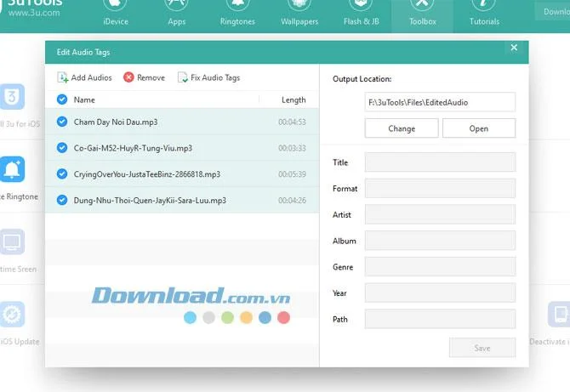Select the file name CryingOverYou-JustaTeeBinz-2866818.mp3

click(x=147, y=174)
